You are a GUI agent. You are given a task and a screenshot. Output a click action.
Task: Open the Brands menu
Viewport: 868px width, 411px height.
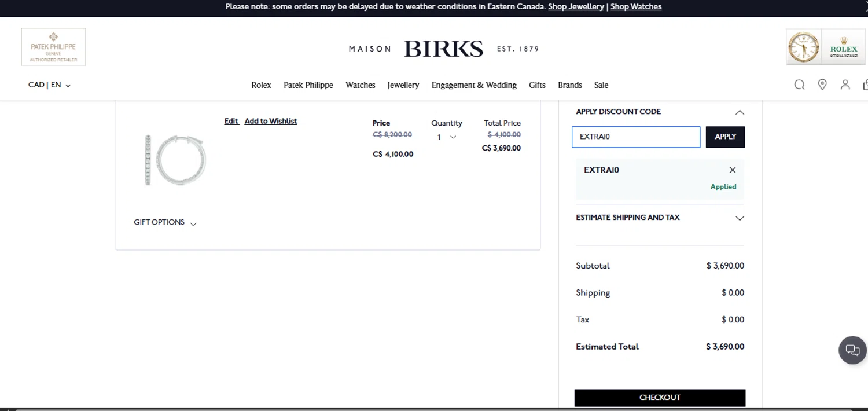coord(570,85)
